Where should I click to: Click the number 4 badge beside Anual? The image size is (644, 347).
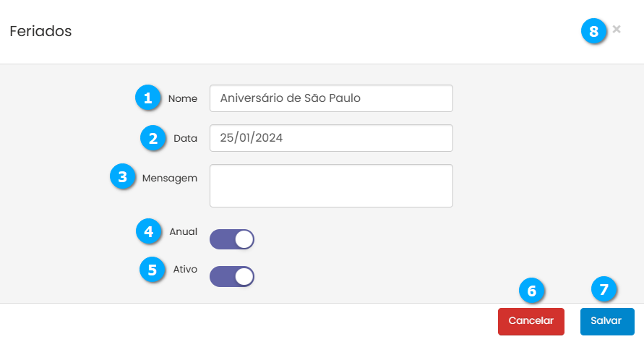148,231
